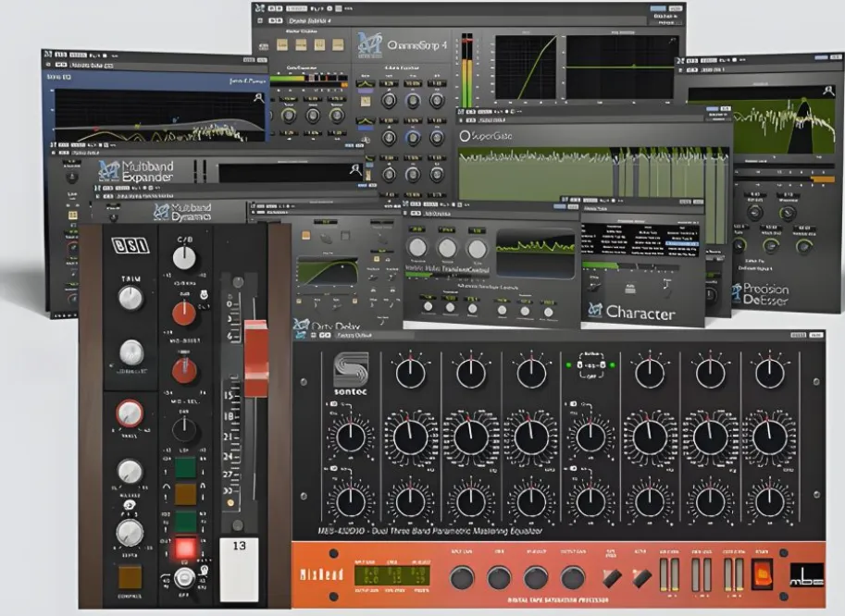Screen dimensions: 845x616
Task: Click the first amber module button in ChannelStrip
Action: click(x=282, y=44)
